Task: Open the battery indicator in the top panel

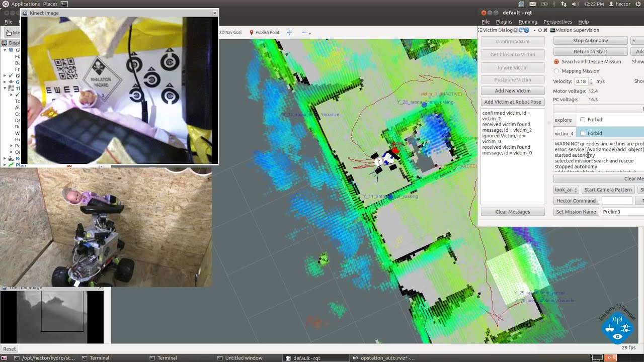Action: point(544,4)
